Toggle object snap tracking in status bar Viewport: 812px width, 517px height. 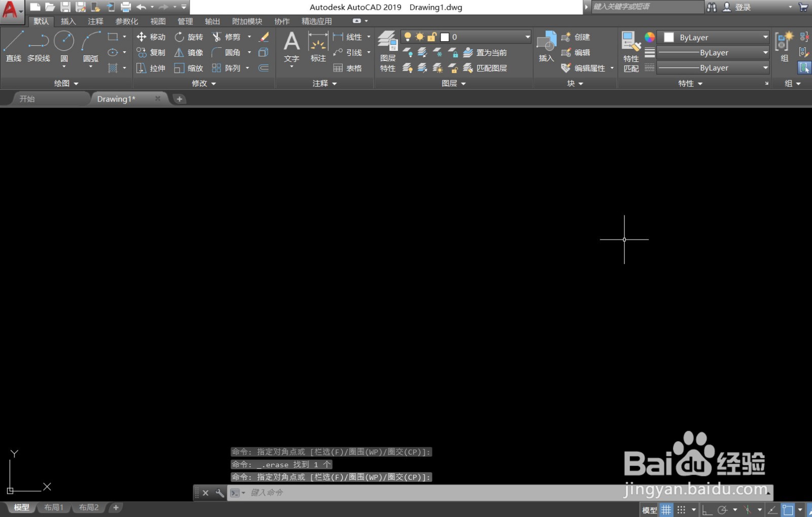coord(772,509)
